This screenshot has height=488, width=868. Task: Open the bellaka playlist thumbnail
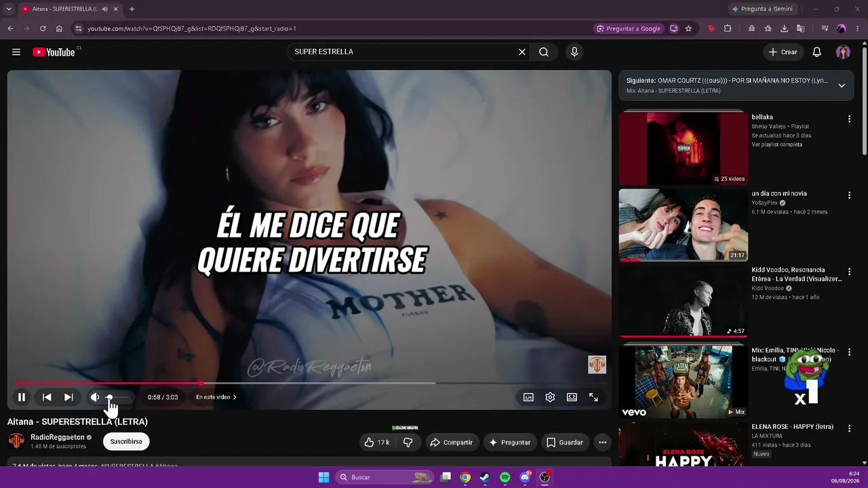pyautogui.click(x=684, y=148)
